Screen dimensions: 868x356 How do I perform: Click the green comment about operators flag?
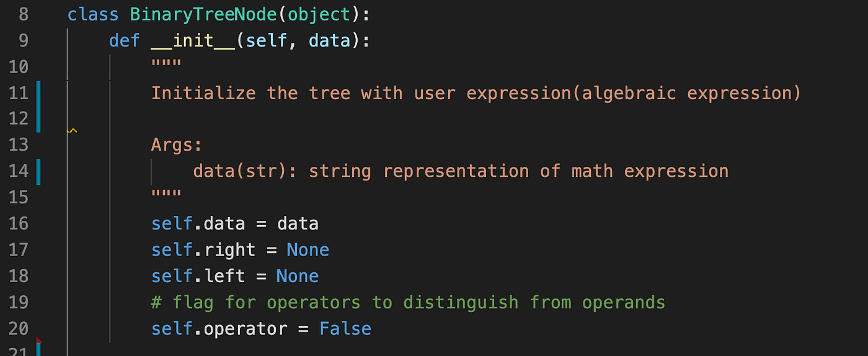[x=408, y=303]
